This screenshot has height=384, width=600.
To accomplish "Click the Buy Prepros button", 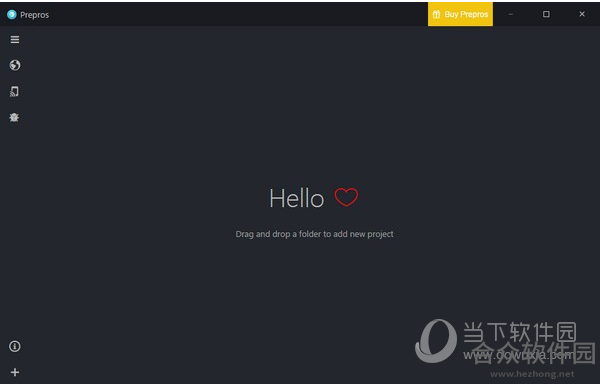I will tap(460, 14).
